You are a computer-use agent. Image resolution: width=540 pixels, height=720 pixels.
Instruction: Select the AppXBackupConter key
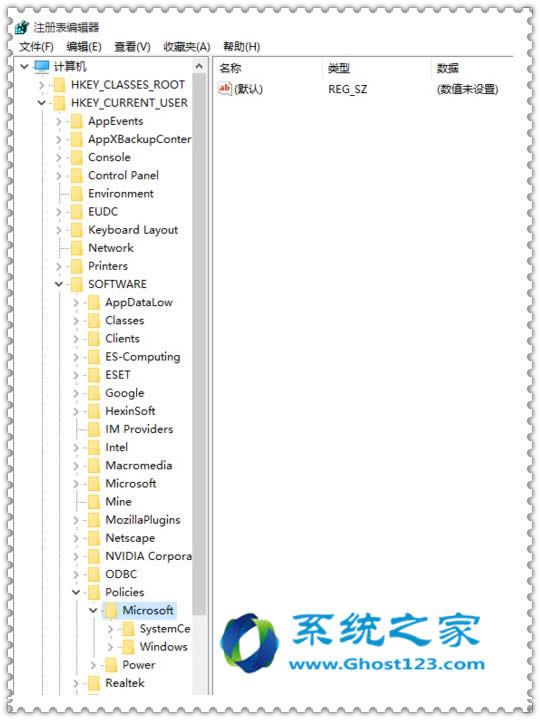(140, 139)
